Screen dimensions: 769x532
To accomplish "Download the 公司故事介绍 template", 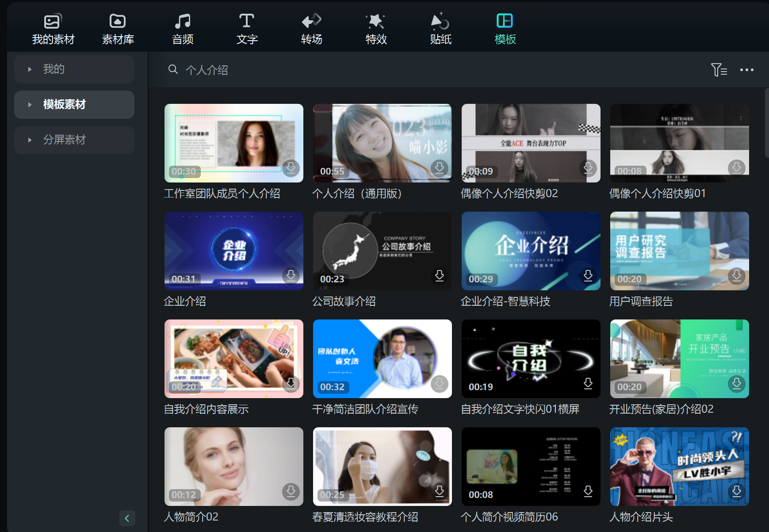I will coord(440,276).
